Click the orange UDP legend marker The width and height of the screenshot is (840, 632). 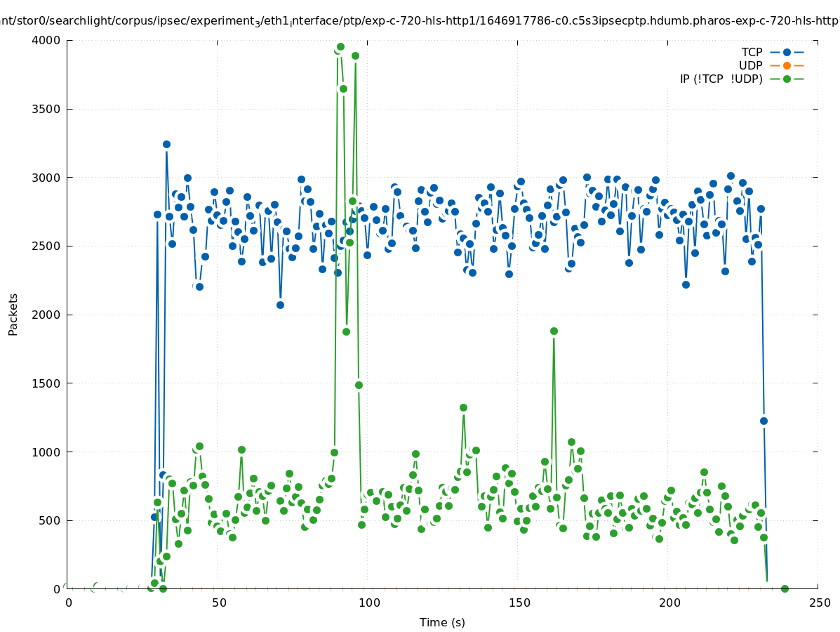[787, 65]
